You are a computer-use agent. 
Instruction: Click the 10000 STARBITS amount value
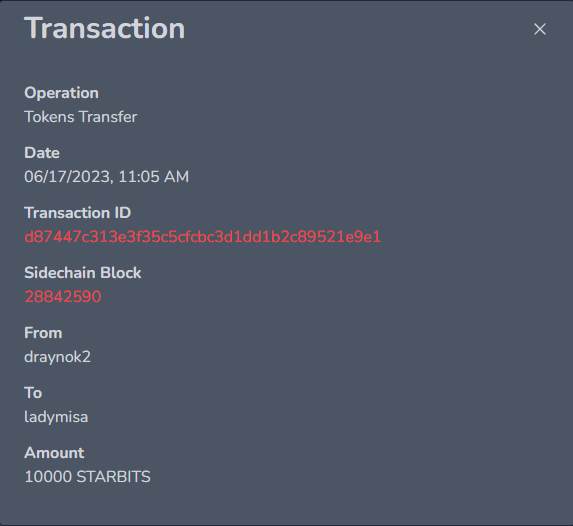(x=87, y=477)
